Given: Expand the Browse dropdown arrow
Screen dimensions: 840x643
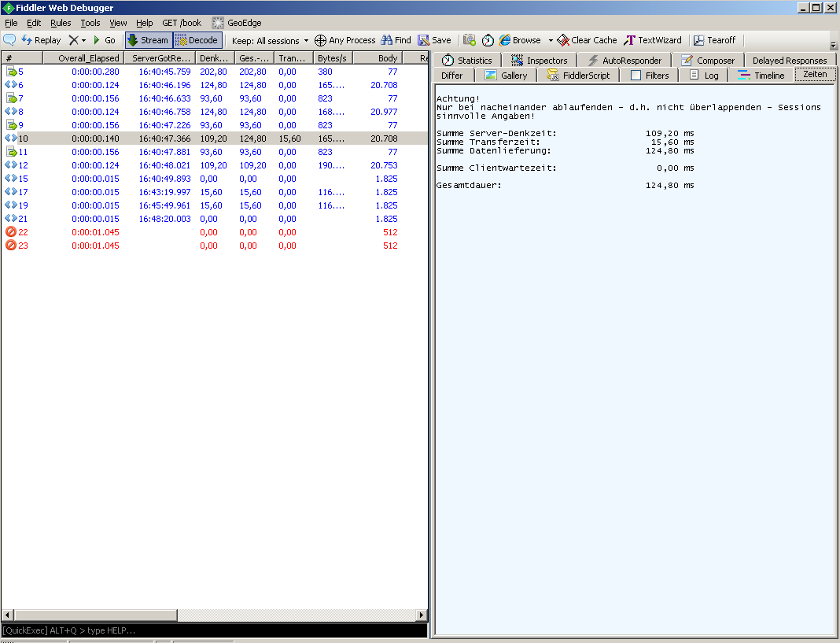Looking at the screenshot, I should tap(551, 40).
